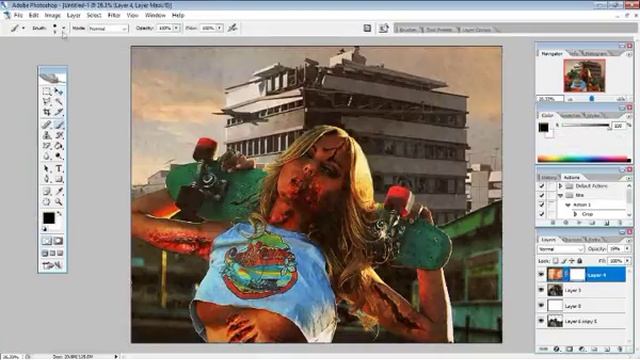The image size is (640, 360).
Task: Select the Pen tool
Action: (x=47, y=179)
